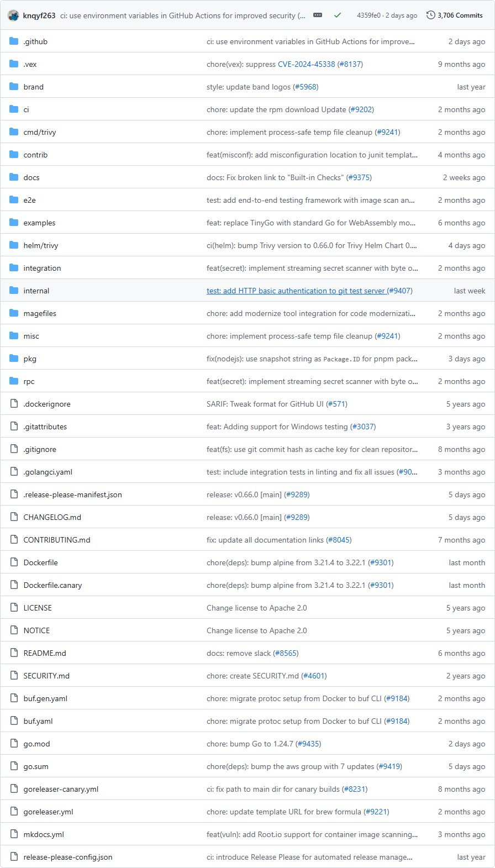Screen dimensions: 495x868
Task: Open .release-please-manifest.json file
Action: coord(72,495)
